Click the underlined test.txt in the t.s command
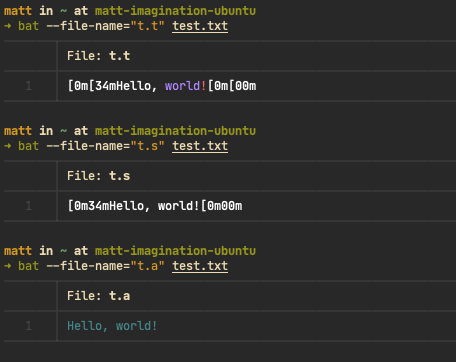The image size is (456, 362). [x=200, y=146]
